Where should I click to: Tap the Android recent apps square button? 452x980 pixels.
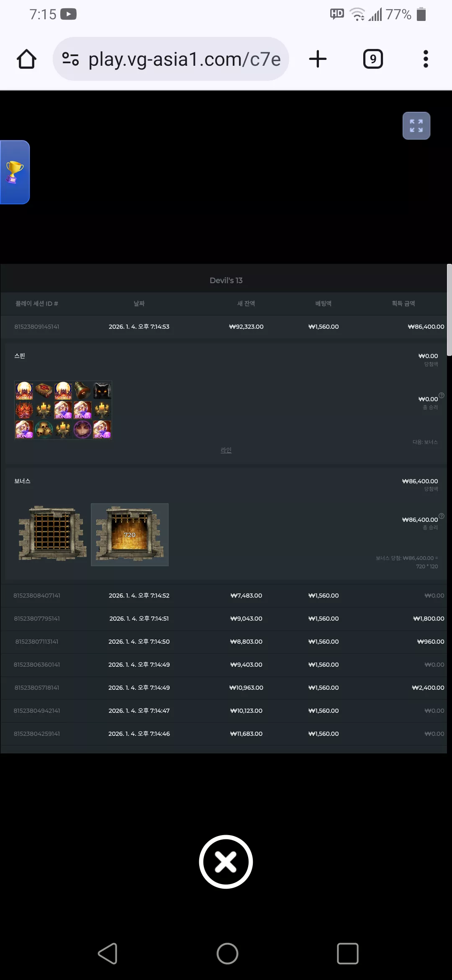(x=348, y=954)
